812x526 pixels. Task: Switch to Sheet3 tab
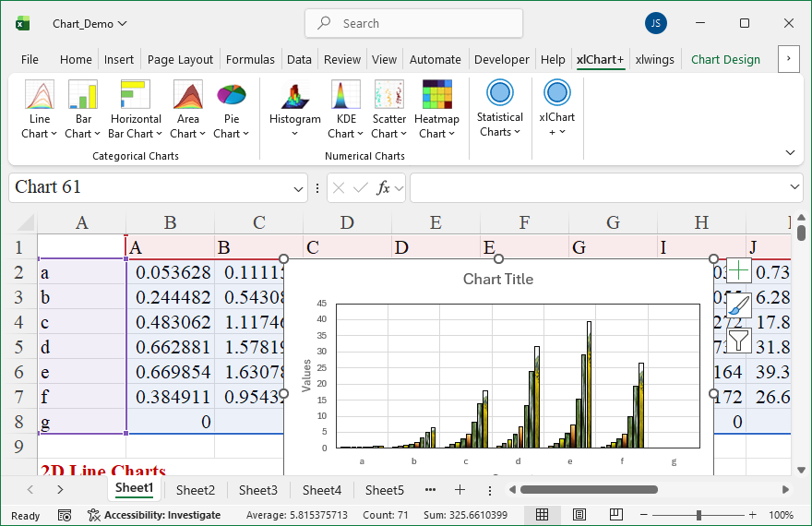coord(258,490)
